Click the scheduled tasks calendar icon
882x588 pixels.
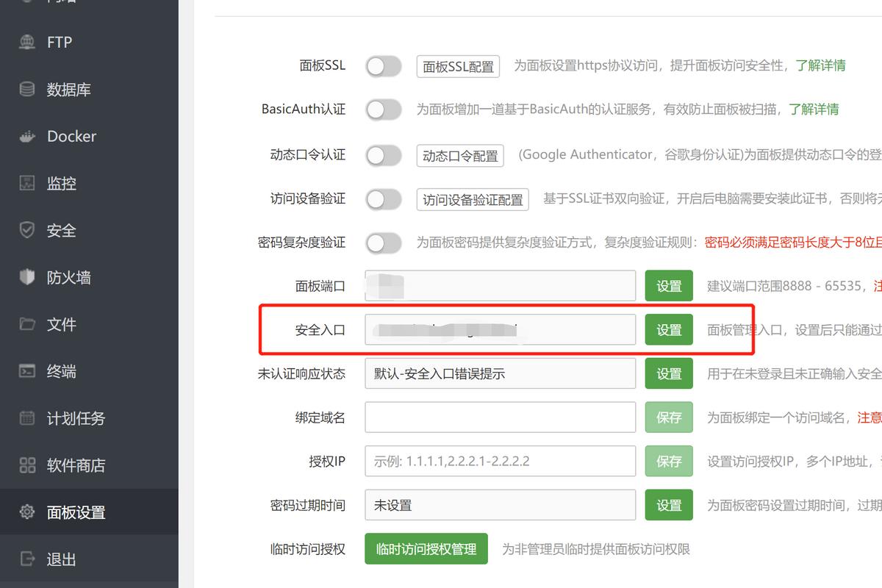point(27,418)
